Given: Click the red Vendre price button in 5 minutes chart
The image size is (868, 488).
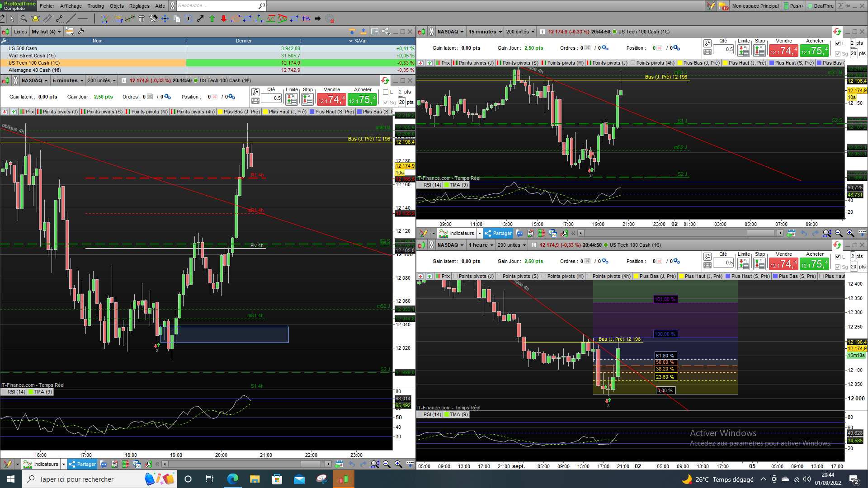Looking at the screenshot, I should tap(331, 99).
